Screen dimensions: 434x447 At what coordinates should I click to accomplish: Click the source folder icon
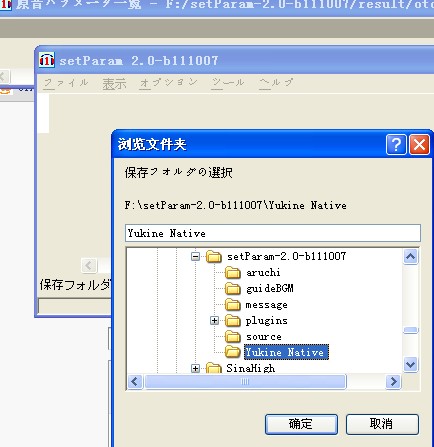point(233,337)
